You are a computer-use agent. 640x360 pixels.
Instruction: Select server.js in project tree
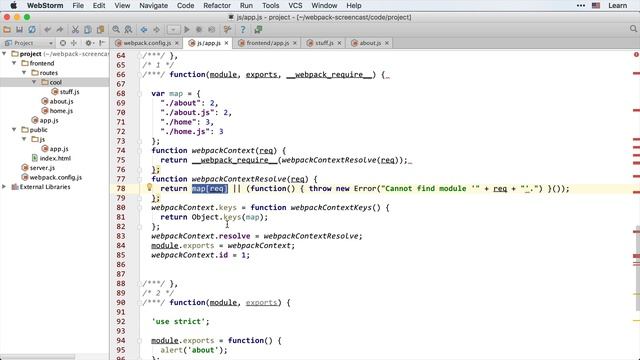tap(38, 168)
